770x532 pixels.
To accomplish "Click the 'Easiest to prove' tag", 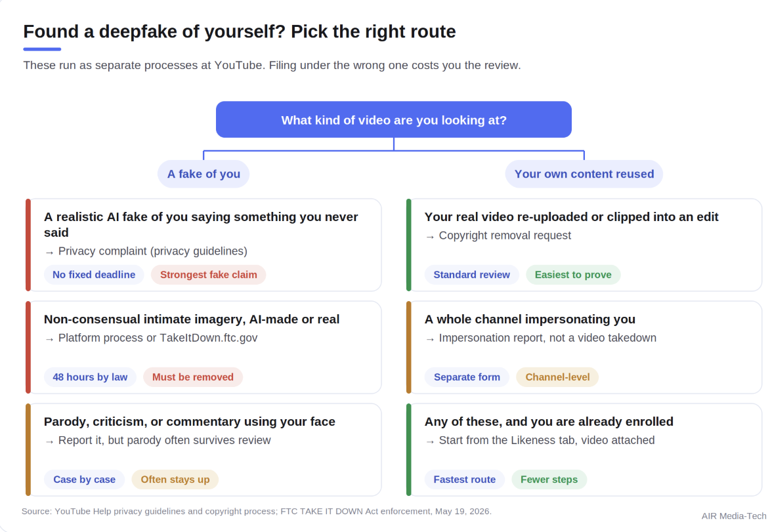I will [x=573, y=274].
